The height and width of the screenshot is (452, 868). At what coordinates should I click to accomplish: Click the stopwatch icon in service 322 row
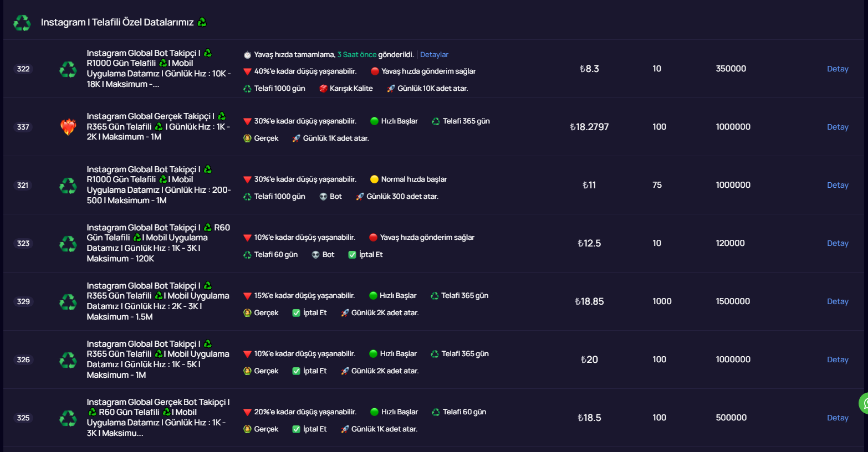[x=247, y=55]
